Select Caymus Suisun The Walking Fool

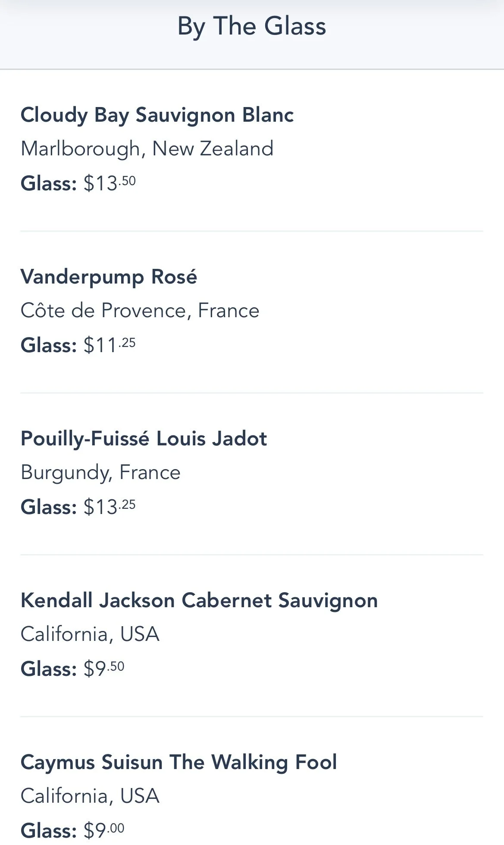click(178, 762)
